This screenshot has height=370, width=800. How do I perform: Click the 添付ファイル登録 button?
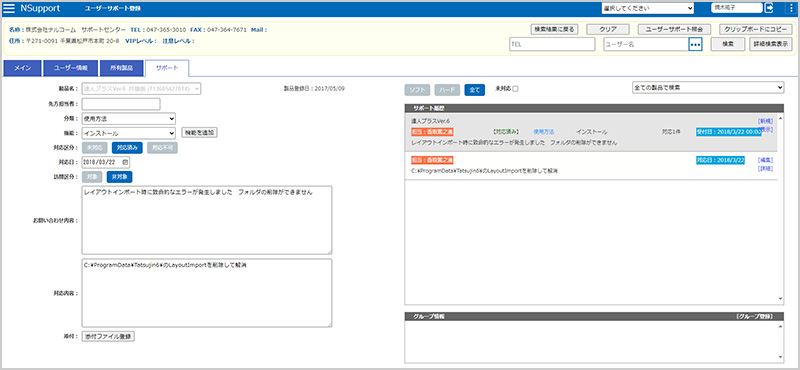[x=109, y=337]
